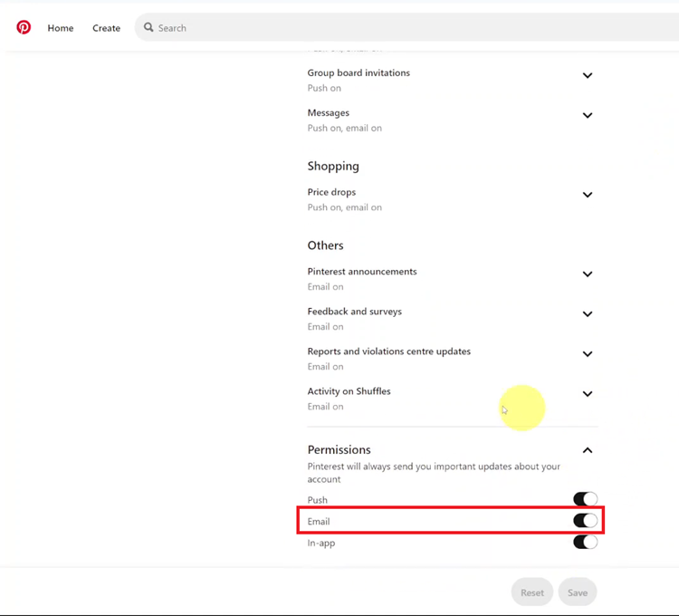Click Pinterest announcements title text
Screen dimensions: 679x616
tap(362, 271)
